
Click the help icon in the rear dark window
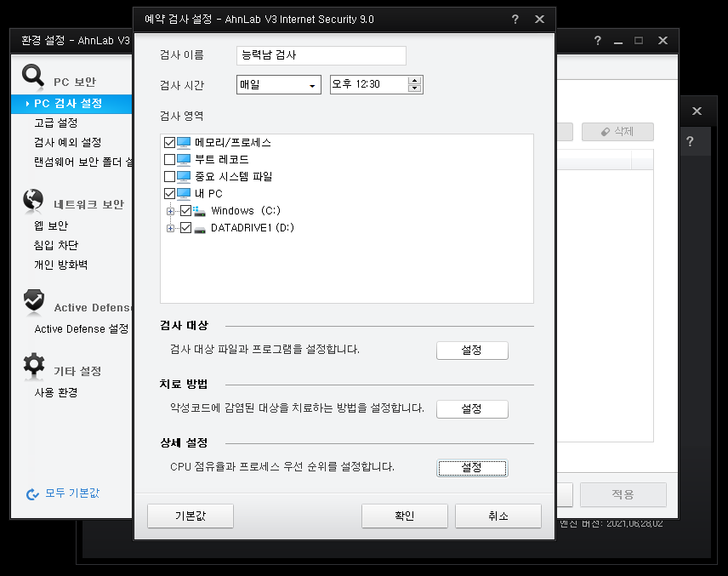pyautogui.click(x=690, y=141)
